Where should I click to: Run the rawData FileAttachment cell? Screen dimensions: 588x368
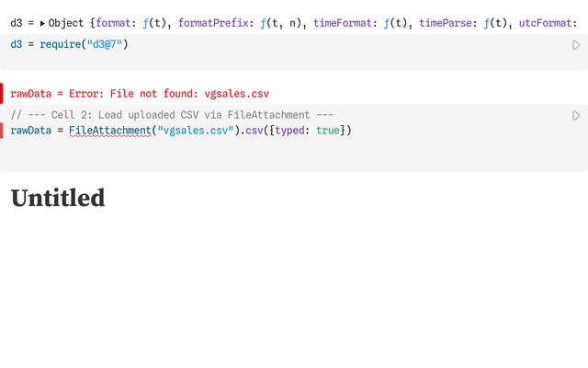click(576, 116)
